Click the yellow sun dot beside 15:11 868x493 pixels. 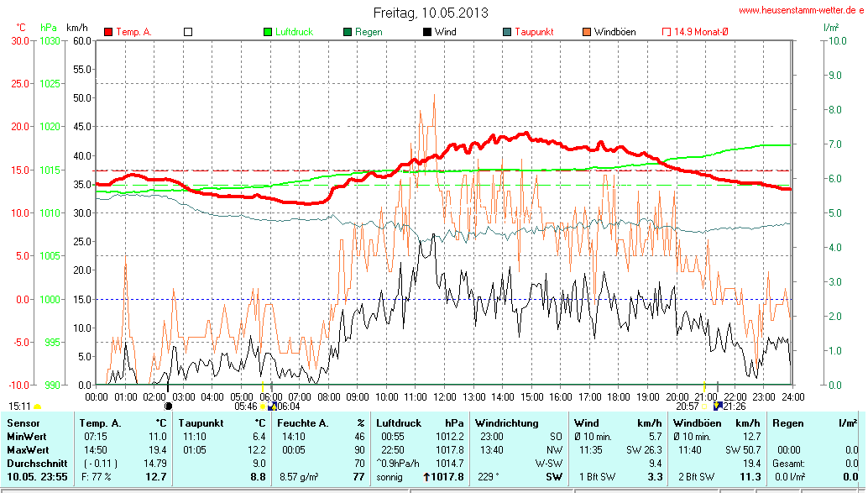point(38,406)
